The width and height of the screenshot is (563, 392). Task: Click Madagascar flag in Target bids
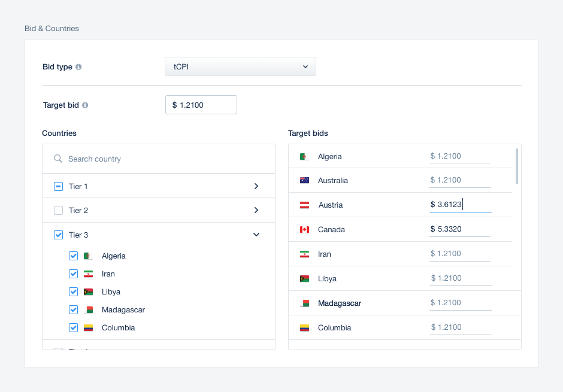[x=304, y=303]
